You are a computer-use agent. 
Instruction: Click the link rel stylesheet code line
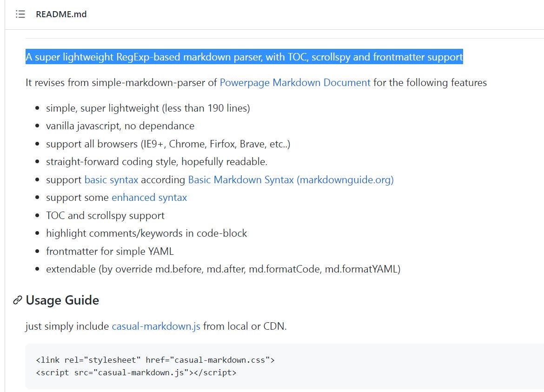[155, 360]
